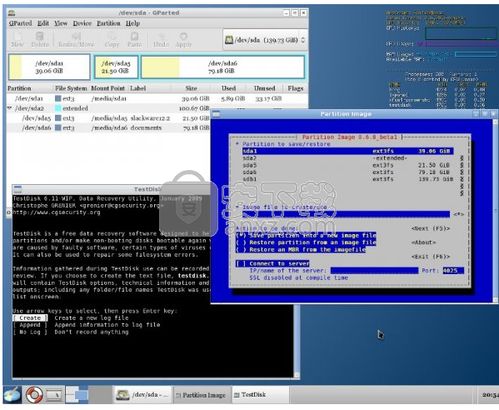
Task: Select sda6 in Partition Image list
Action: tap(348, 172)
